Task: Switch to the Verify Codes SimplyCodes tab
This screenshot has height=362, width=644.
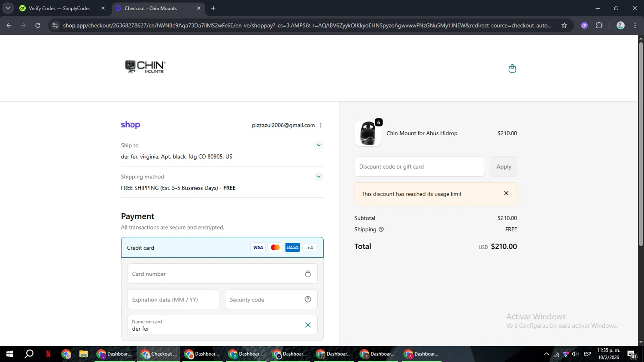Action: tap(60, 8)
